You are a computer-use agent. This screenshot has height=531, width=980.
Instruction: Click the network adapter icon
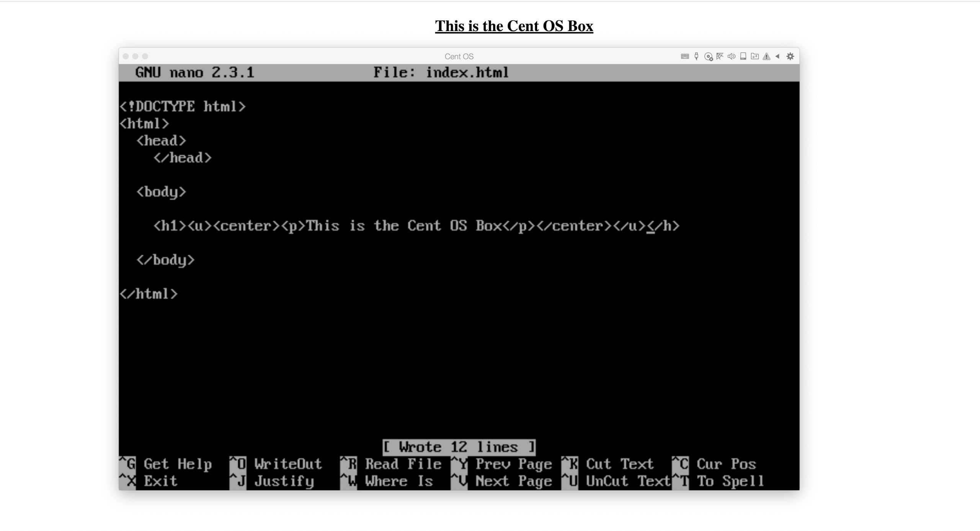tap(720, 56)
